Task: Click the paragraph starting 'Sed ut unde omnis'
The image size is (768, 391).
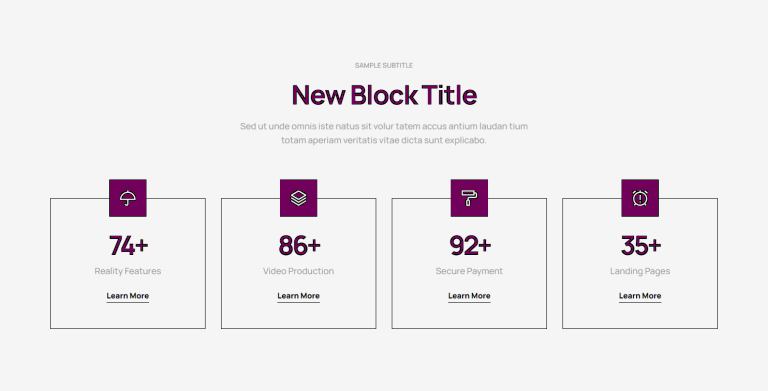Action: (x=384, y=133)
